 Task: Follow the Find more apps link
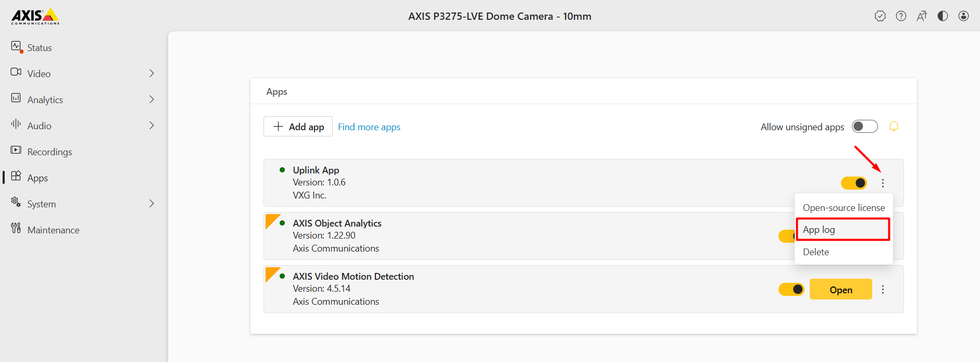369,127
